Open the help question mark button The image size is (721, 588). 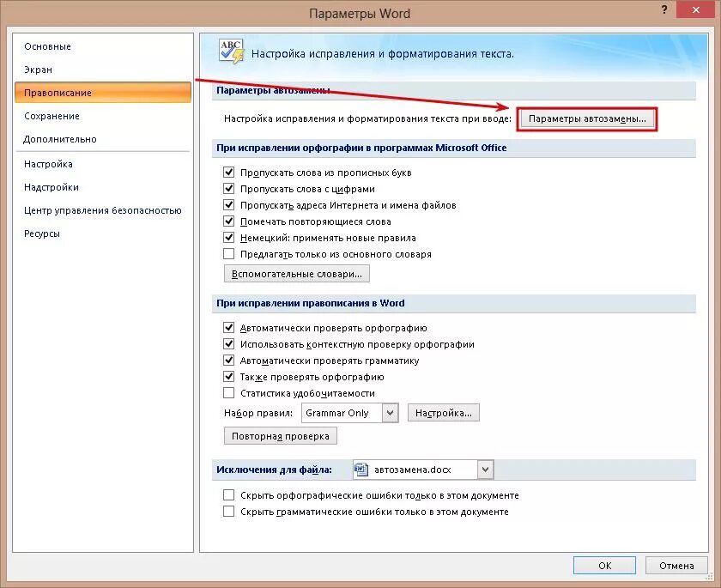664,9
